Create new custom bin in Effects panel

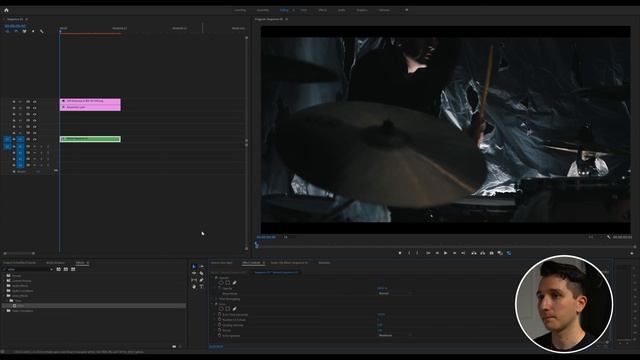[174, 347]
